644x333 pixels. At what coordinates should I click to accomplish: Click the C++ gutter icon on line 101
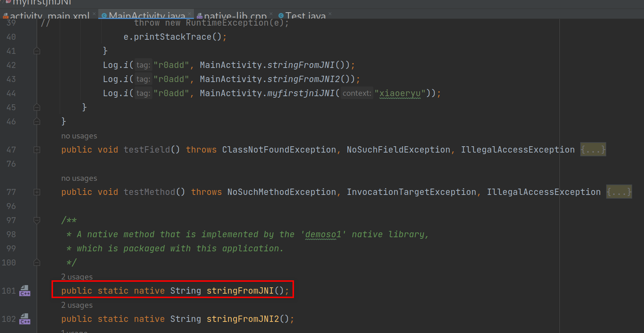point(25,291)
